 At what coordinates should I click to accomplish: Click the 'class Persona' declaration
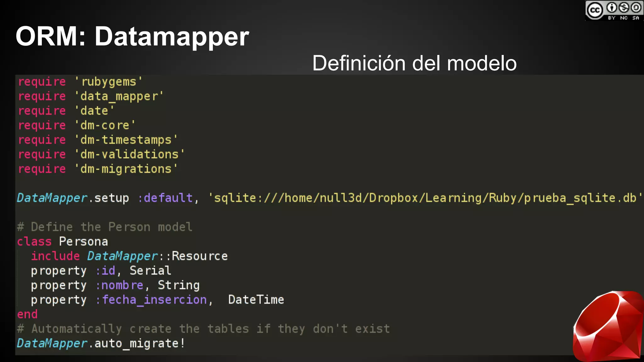pos(63,241)
